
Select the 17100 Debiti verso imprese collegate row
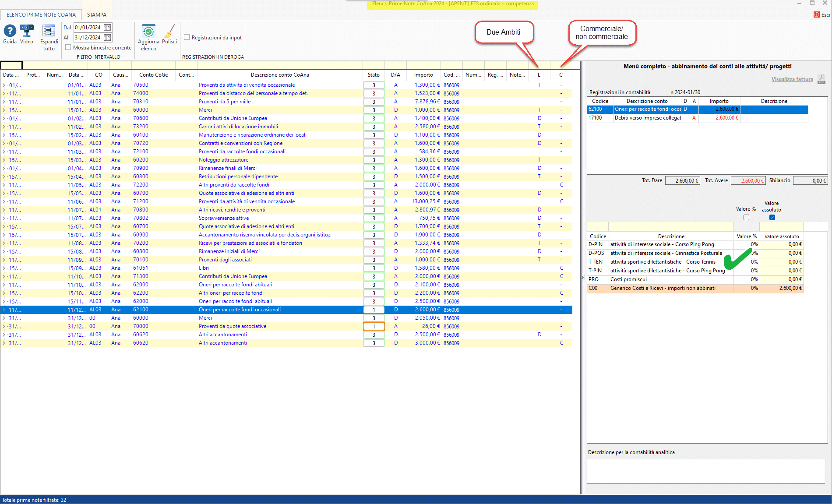click(x=697, y=118)
